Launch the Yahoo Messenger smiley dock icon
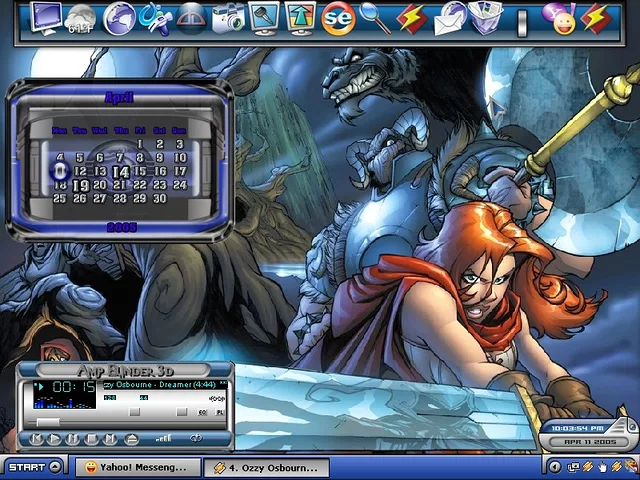Image resolution: width=640 pixels, height=480 pixels. click(x=557, y=17)
